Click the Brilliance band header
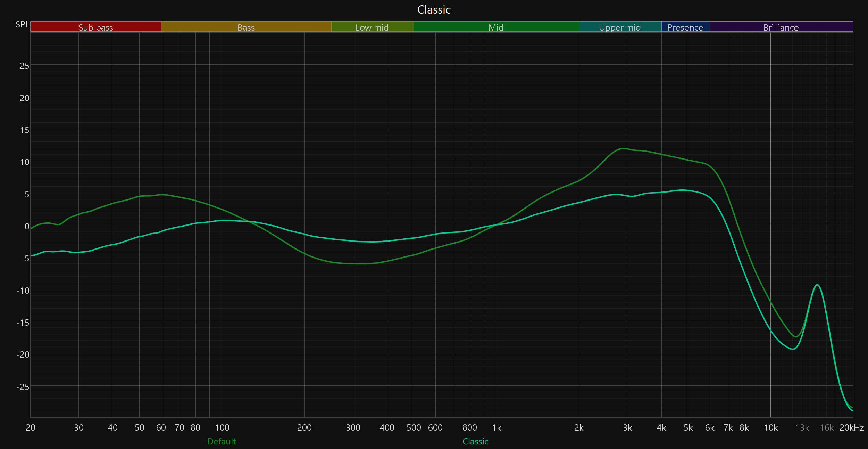 pos(781,27)
